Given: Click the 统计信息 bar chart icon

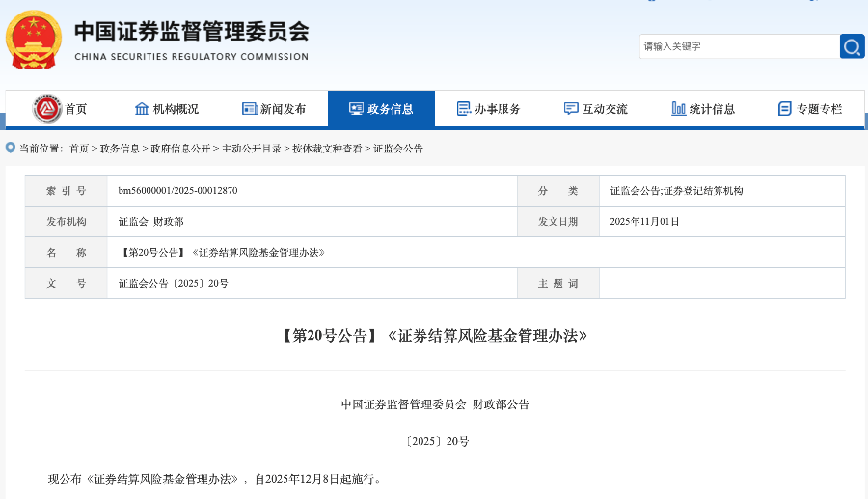Looking at the screenshot, I should tap(679, 109).
